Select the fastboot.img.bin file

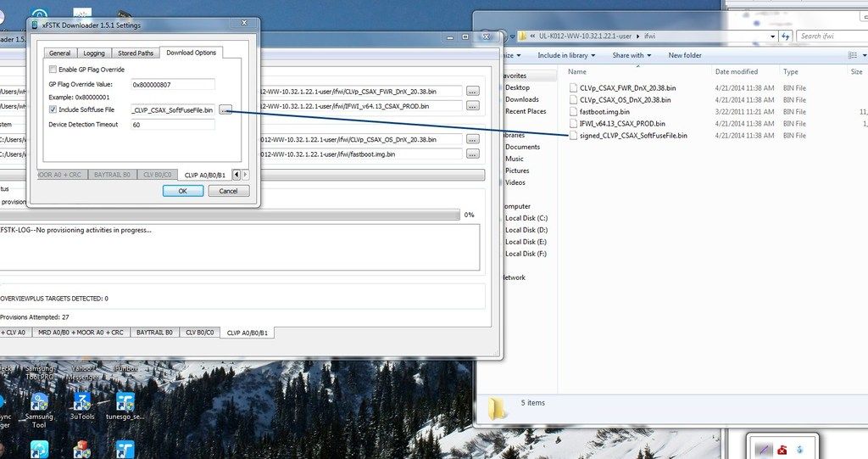pyautogui.click(x=604, y=111)
